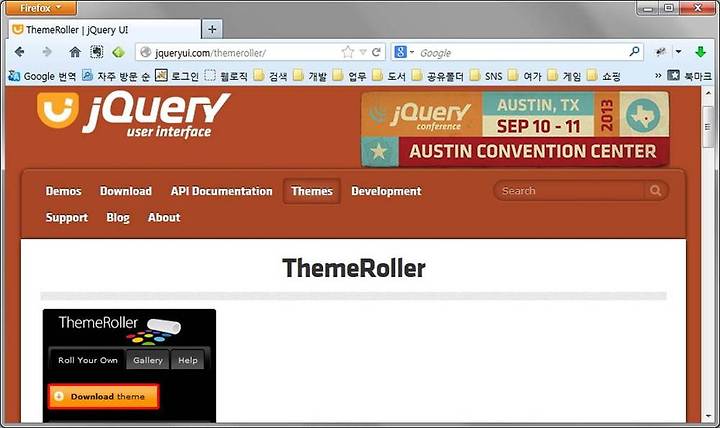Go back with the browser back arrow
Image resolution: width=720 pixels, height=428 pixels.
tap(19, 52)
